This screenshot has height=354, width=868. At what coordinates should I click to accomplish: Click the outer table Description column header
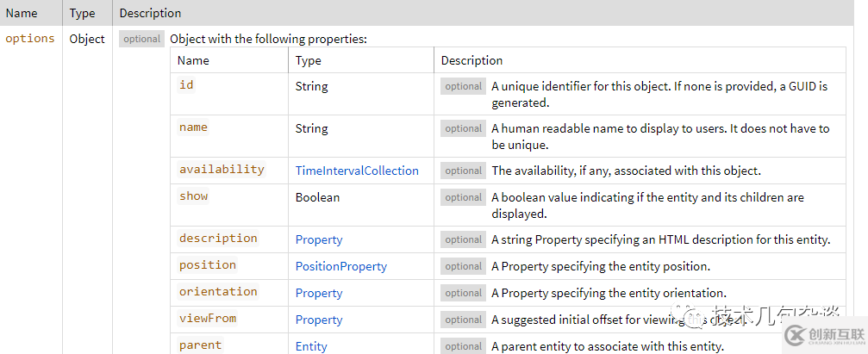pos(150,13)
